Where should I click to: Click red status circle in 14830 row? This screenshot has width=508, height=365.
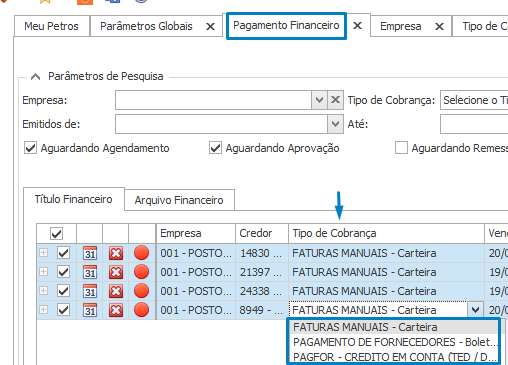142,253
